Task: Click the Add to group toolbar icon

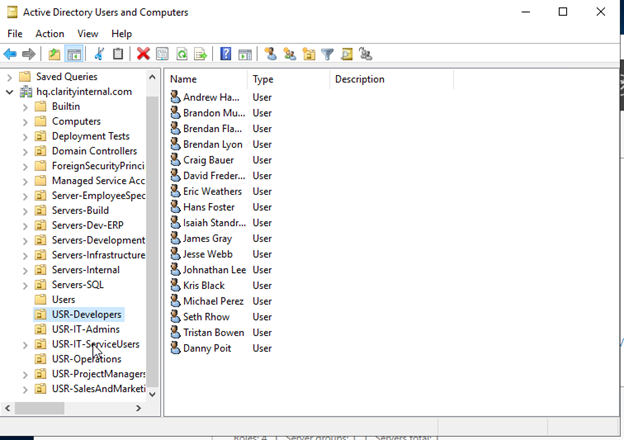Action: [x=365, y=54]
